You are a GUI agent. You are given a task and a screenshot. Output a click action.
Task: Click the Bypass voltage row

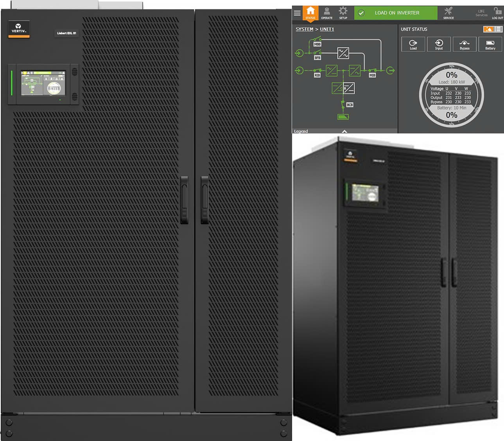[x=450, y=102]
